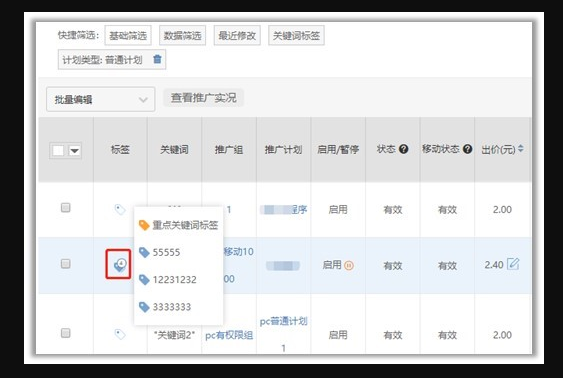
Task: Open the pc普通计划 promotion plan link
Action: [283, 321]
